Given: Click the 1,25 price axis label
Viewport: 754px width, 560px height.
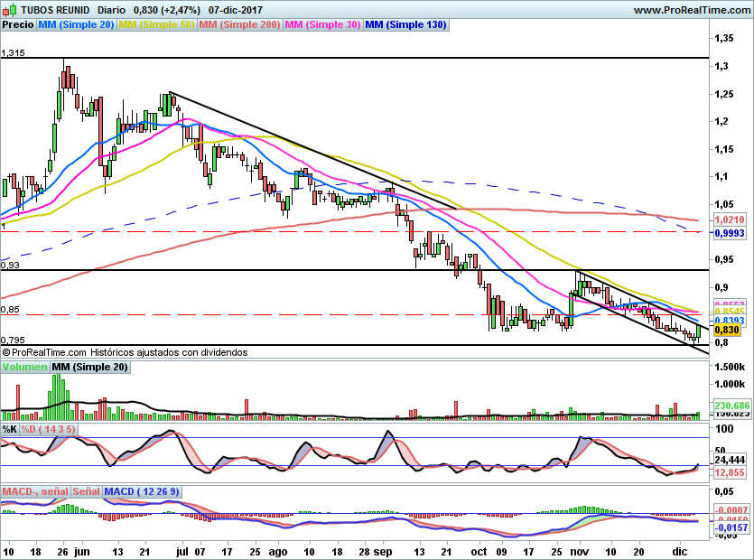Looking at the screenshot, I should [x=724, y=94].
